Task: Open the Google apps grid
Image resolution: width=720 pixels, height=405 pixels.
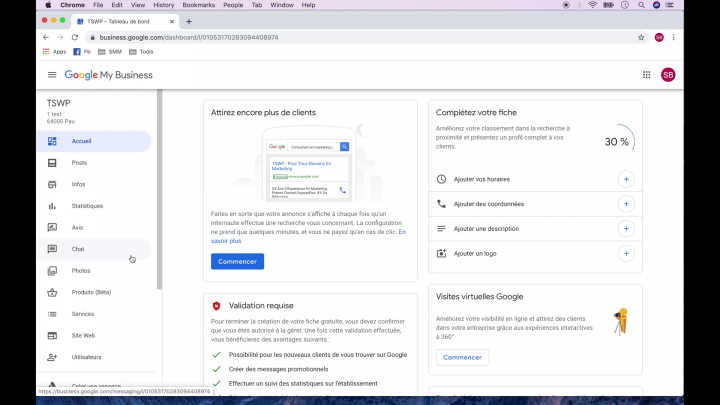Action: (646, 75)
